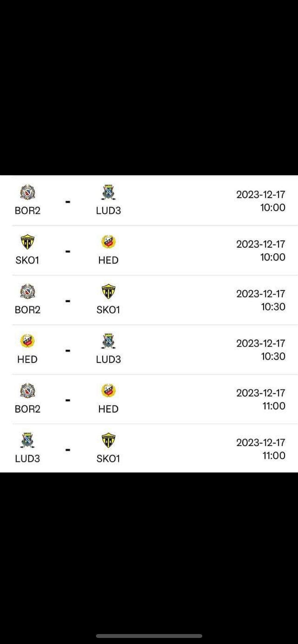Image resolution: width=298 pixels, height=644 pixels.
Task: Tap SKO1 crest in SKO1 vs HED match
Action: point(27,242)
